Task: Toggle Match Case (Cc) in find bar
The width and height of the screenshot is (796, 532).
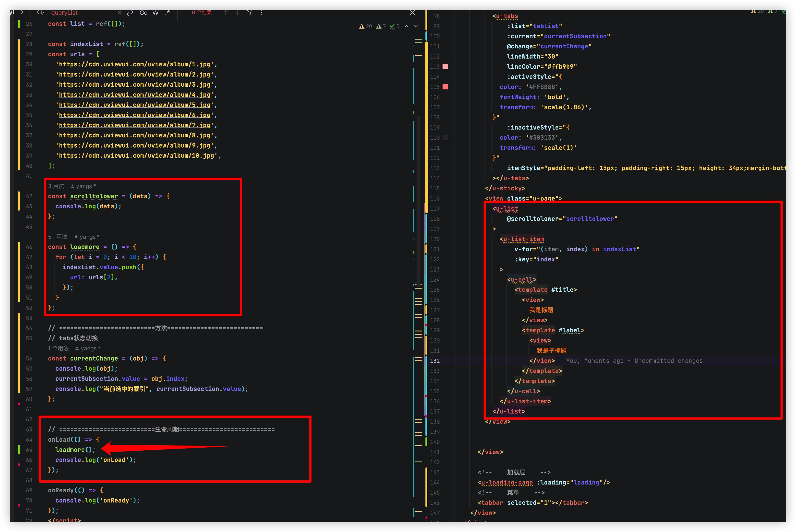Action: click(143, 12)
